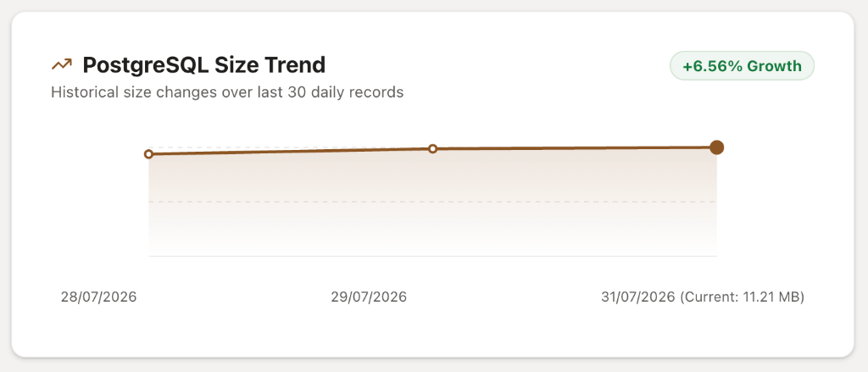Click the Historical size changes subtitle text
This screenshot has height=372, width=868.
227,92
